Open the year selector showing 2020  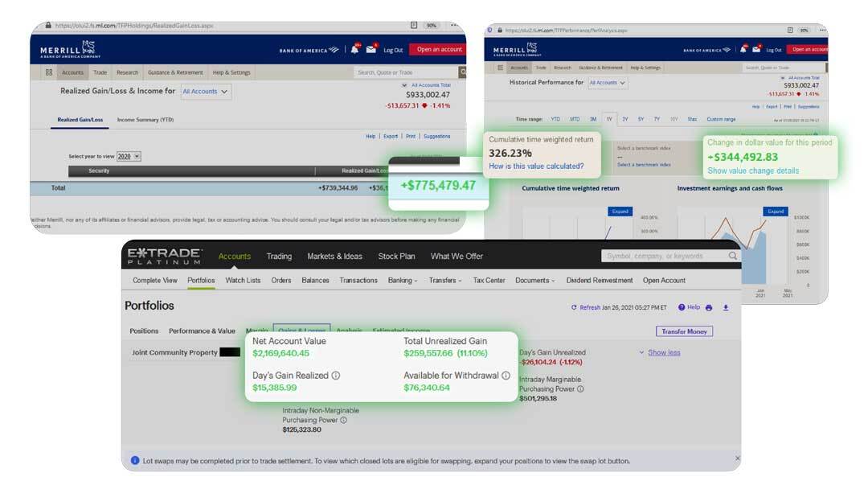(127, 156)
